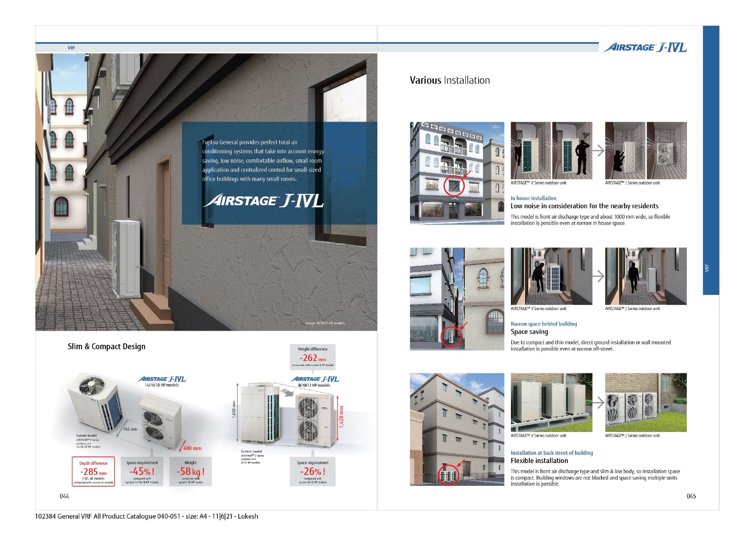Open the alley J Series unit image with a person
756x535 pixels.
646,276
